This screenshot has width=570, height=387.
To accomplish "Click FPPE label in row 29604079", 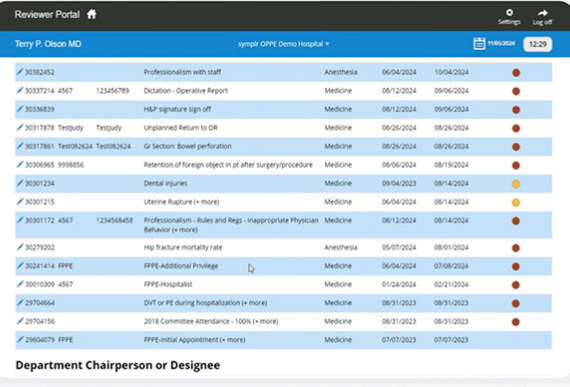I will (x=65, y=340).
